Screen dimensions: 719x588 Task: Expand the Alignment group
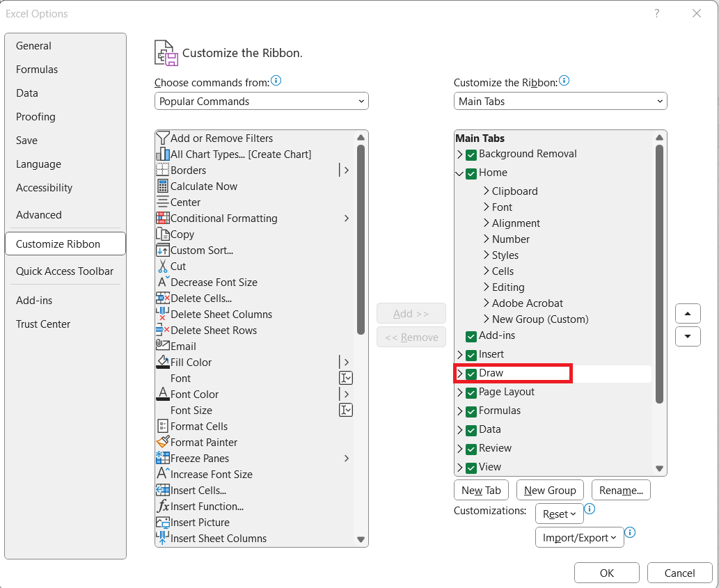(x=486, y=223)
